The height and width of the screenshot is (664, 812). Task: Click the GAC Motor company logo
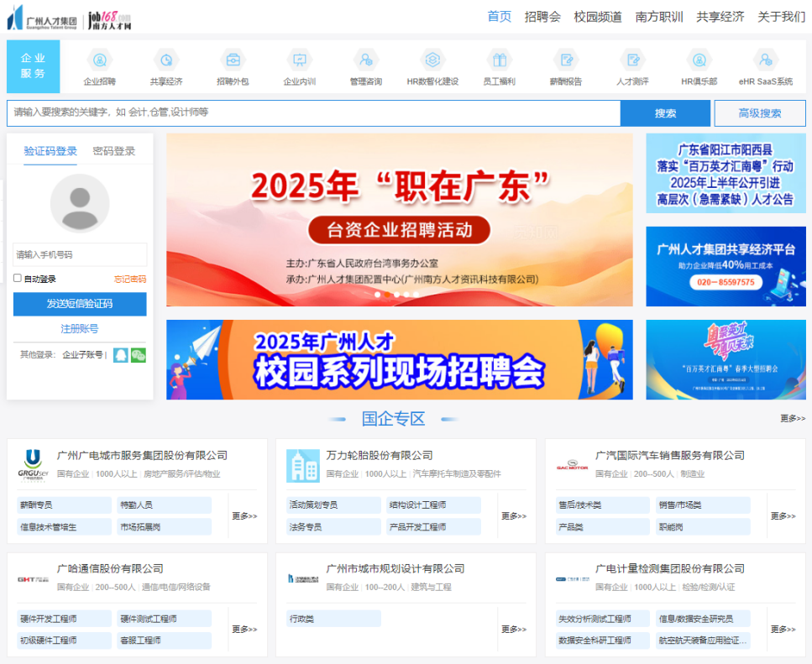click(x=572, y=465)
